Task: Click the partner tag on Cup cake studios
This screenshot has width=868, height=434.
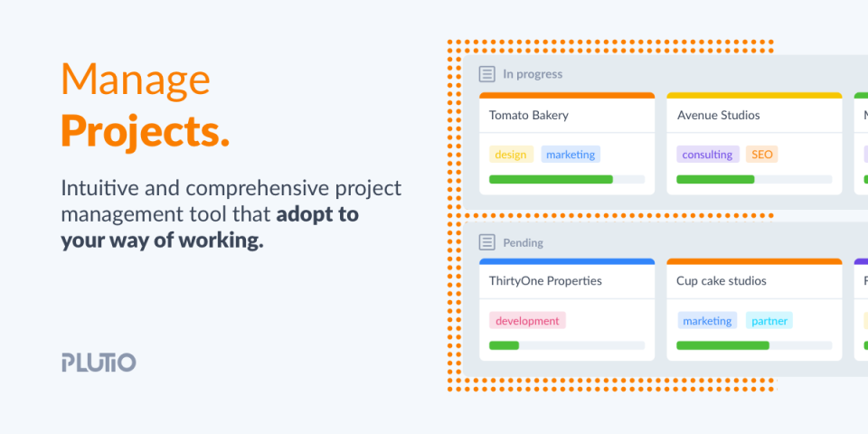Action: [769, 320]
